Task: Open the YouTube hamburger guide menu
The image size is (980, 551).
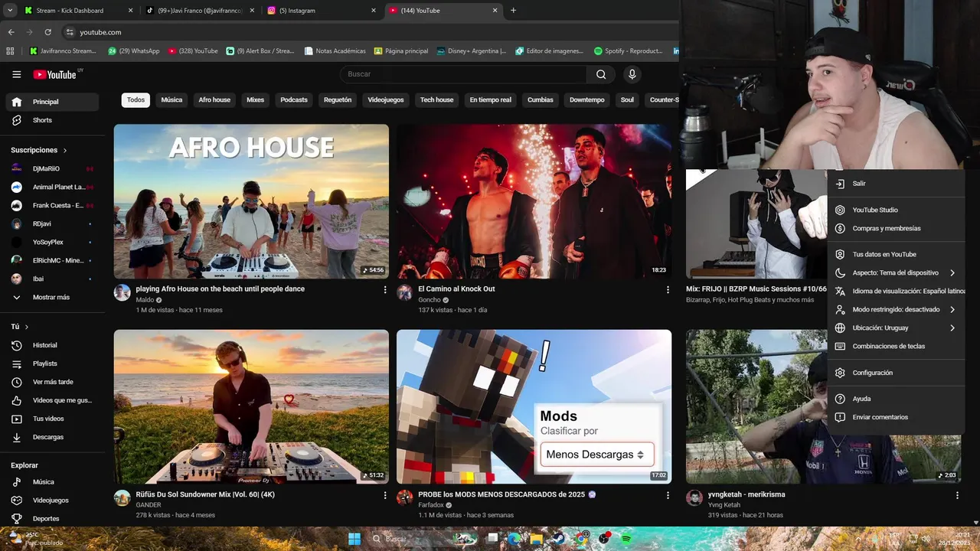Action: (x=16, y=74)
